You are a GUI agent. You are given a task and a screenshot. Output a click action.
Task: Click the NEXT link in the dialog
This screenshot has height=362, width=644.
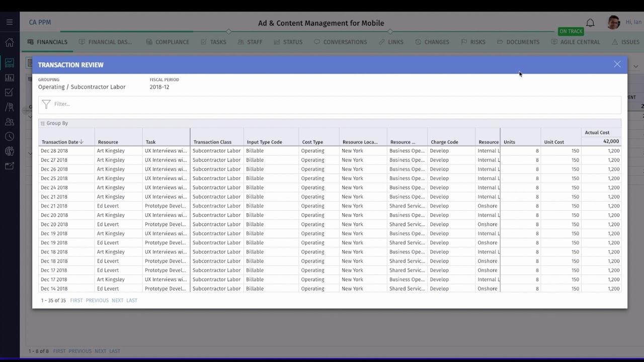(117, 301)
